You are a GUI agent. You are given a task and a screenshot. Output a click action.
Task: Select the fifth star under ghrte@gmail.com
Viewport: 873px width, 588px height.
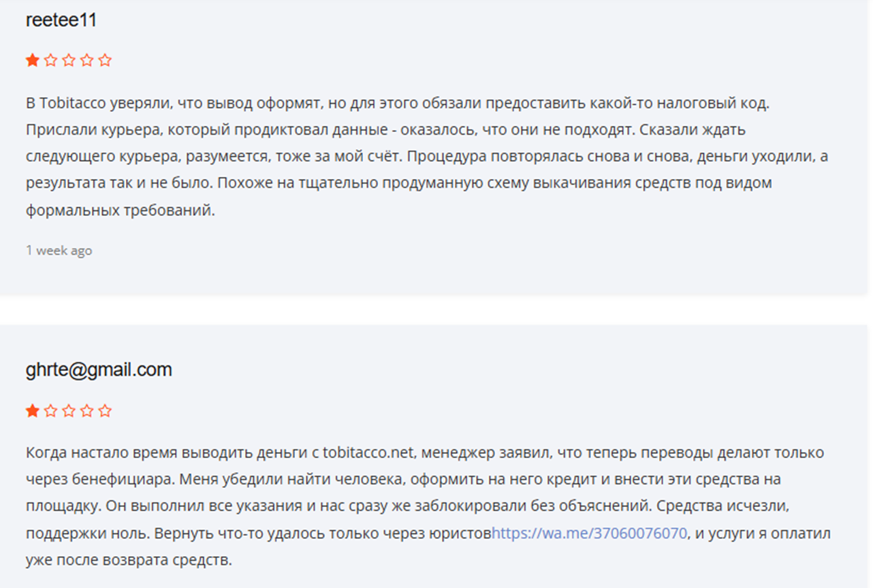pyautogui.click(x=105, y=411)
